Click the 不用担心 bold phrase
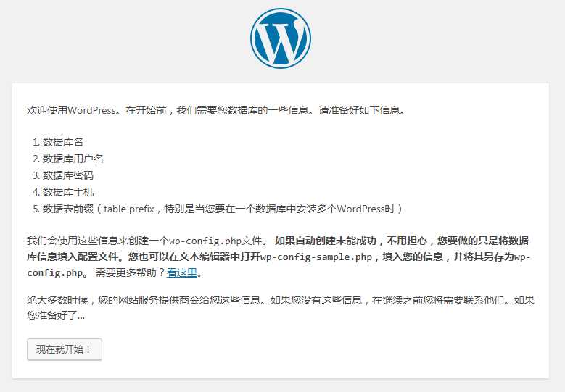 point(407,241)
